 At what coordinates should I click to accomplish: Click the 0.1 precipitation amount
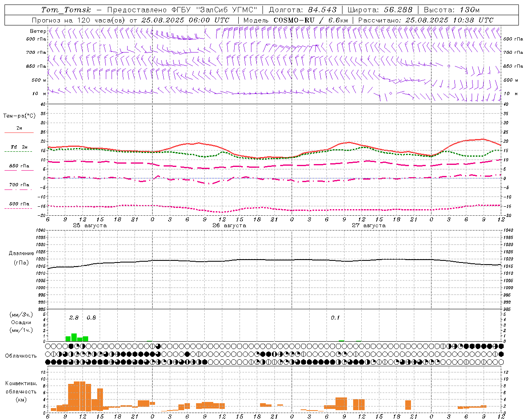335,317
